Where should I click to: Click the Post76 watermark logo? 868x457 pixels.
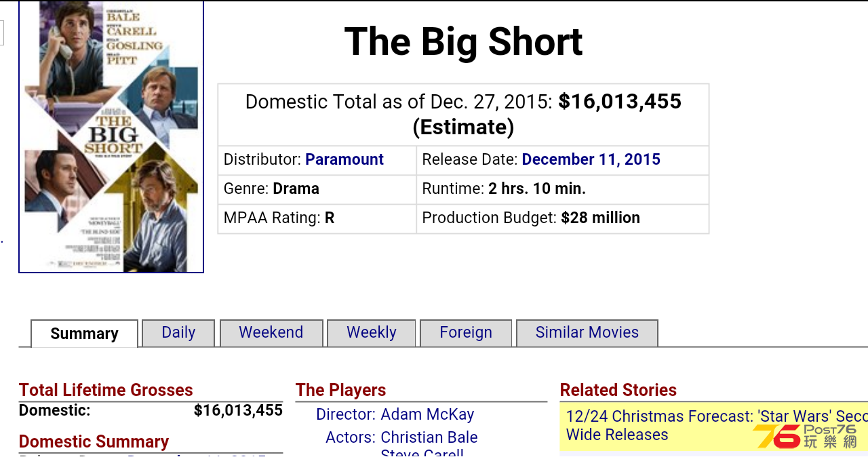pos(806,436)
